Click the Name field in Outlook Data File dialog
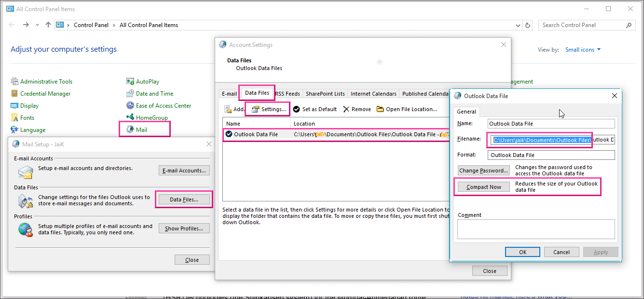 tap(551, 124)
